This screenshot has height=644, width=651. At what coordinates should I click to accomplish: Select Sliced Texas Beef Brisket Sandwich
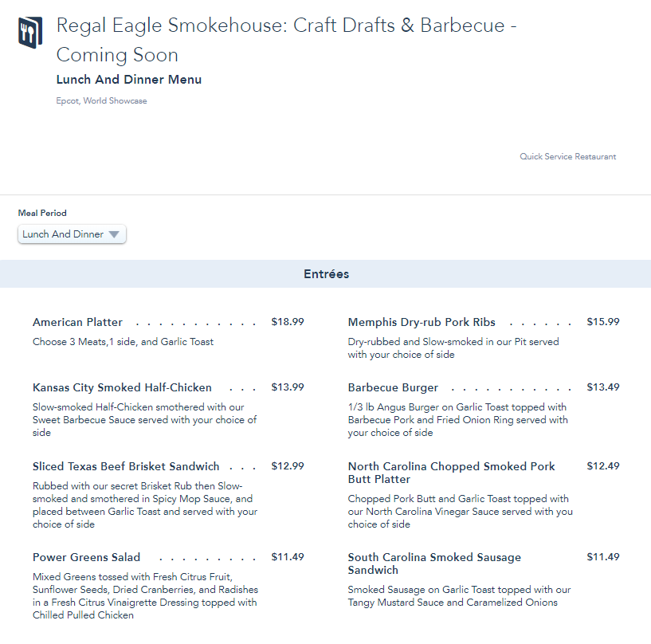(126, 467)
